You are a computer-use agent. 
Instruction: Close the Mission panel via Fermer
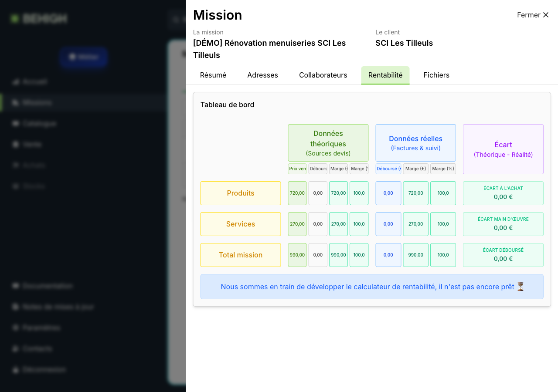click(533, 15)
